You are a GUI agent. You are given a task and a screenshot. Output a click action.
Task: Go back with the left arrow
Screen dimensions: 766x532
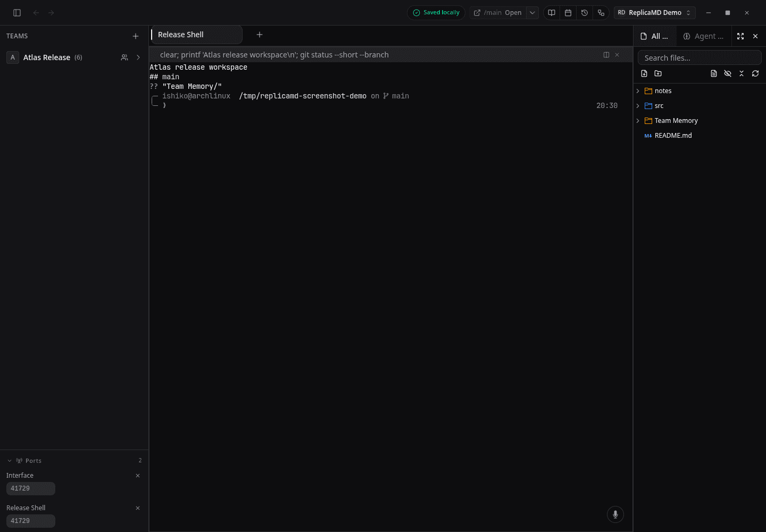pos(36,13)
